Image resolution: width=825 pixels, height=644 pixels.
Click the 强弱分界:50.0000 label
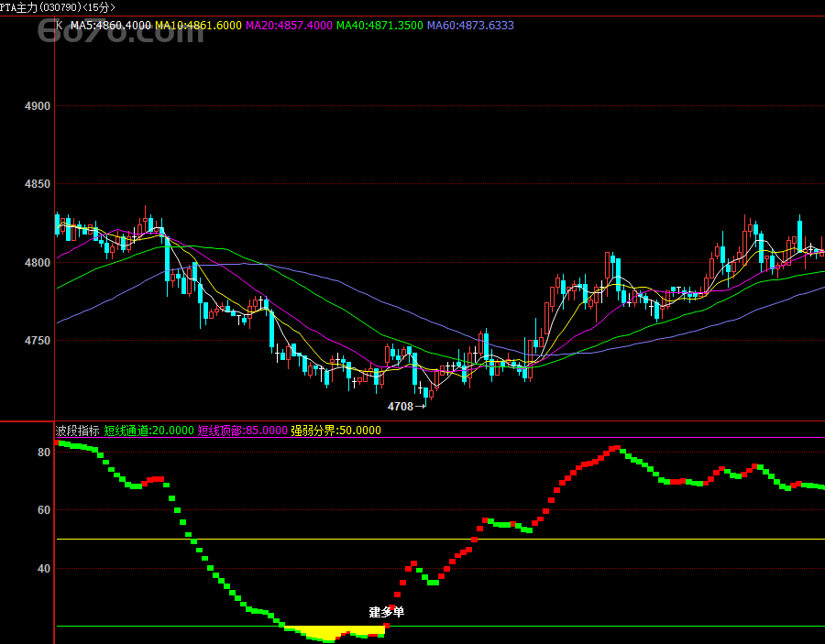tap(335, 431)
